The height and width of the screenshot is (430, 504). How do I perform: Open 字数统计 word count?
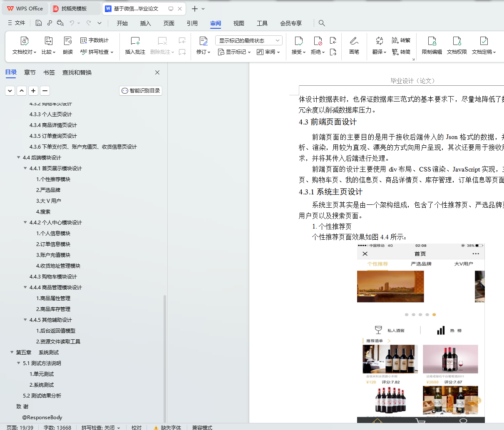(x=94, y=40)
